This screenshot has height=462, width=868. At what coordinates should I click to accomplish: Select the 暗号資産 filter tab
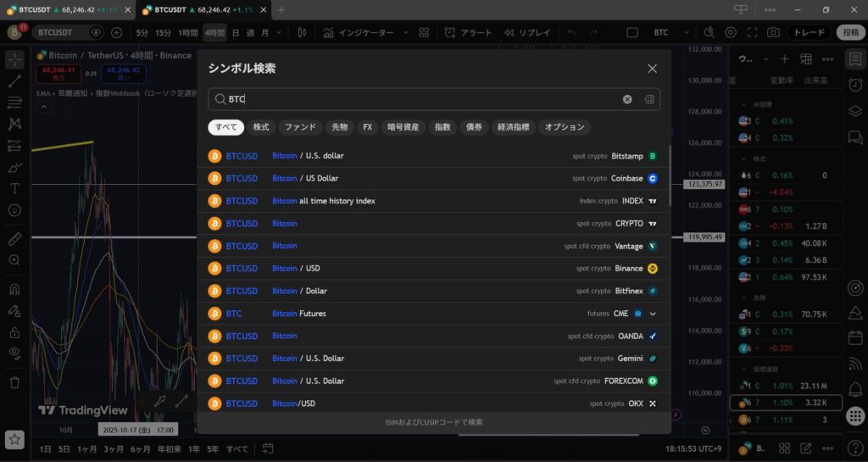(403, 127)
